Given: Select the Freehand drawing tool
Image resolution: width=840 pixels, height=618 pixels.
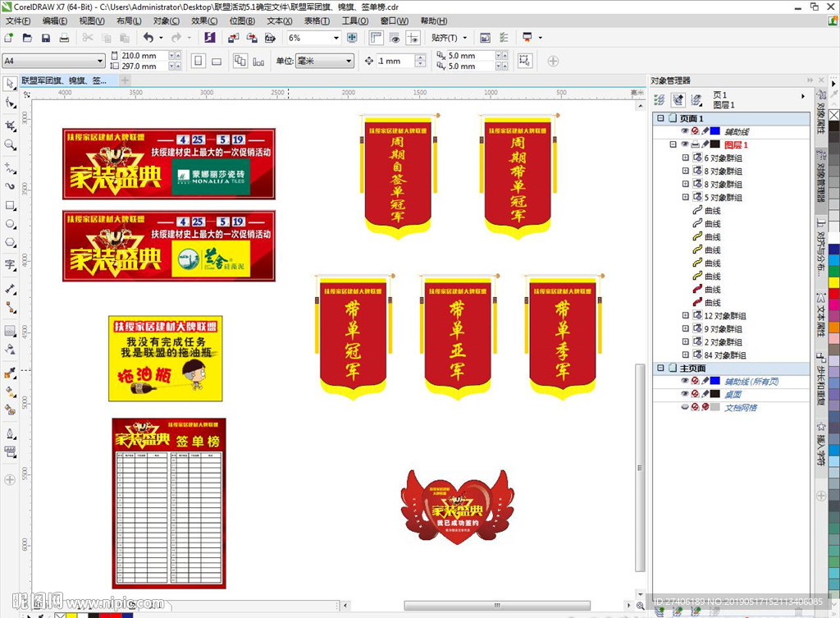Looking at the screenshot, I should pyautogui.click(x=10, y=167).
